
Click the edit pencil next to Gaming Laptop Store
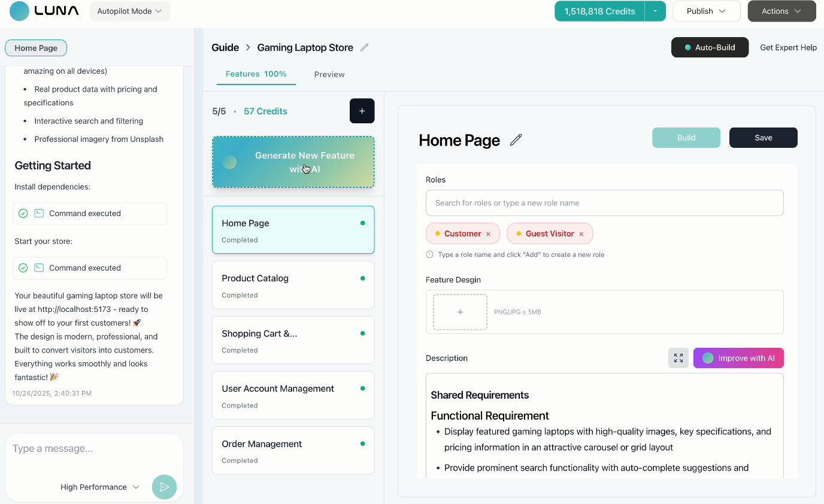point(365,47)
